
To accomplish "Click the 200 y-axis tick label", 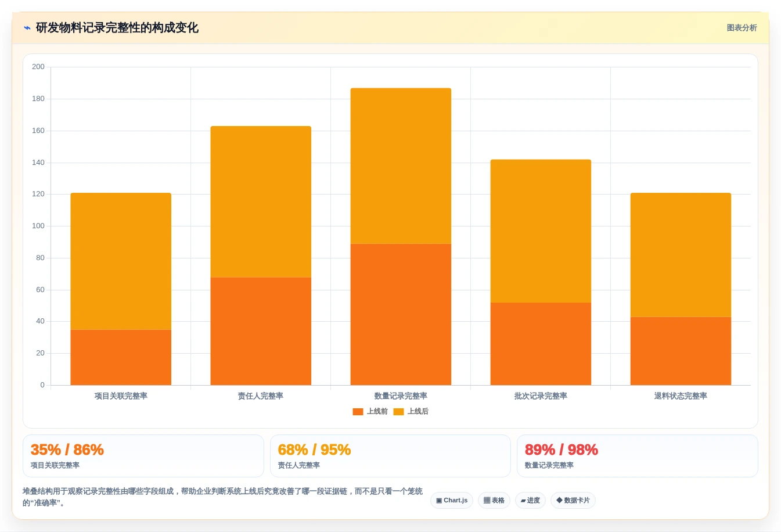I will coord(38,67).
